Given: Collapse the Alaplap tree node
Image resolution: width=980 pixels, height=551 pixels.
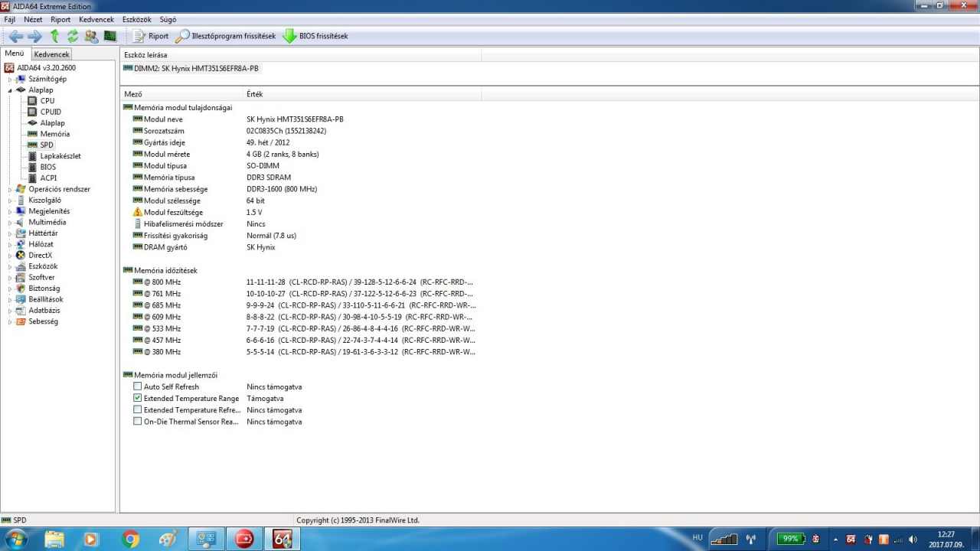Looking at the screenshot, I should click(x=11, y=90).
